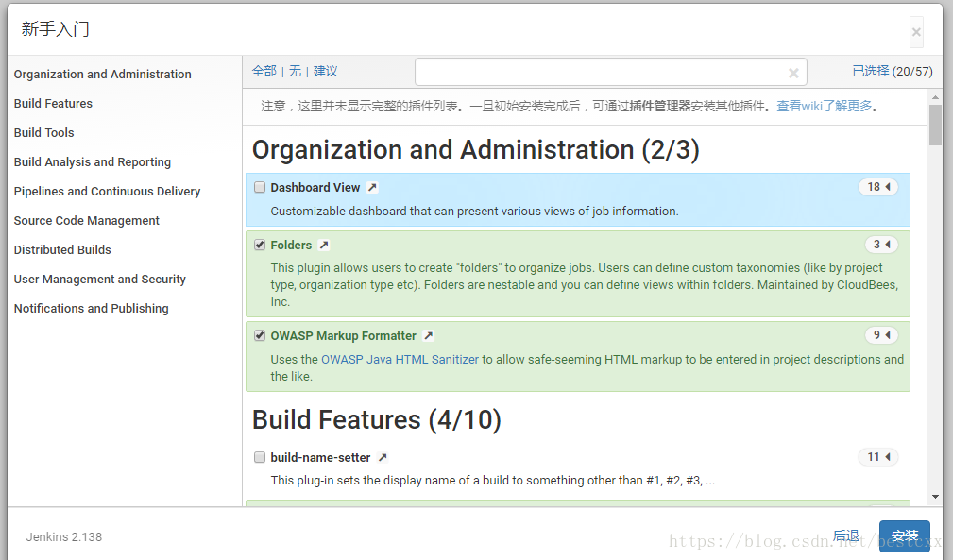Click the plugin list scrollbar thumb
The width and height of the screenshot is (953, 560).
point(935,125)
